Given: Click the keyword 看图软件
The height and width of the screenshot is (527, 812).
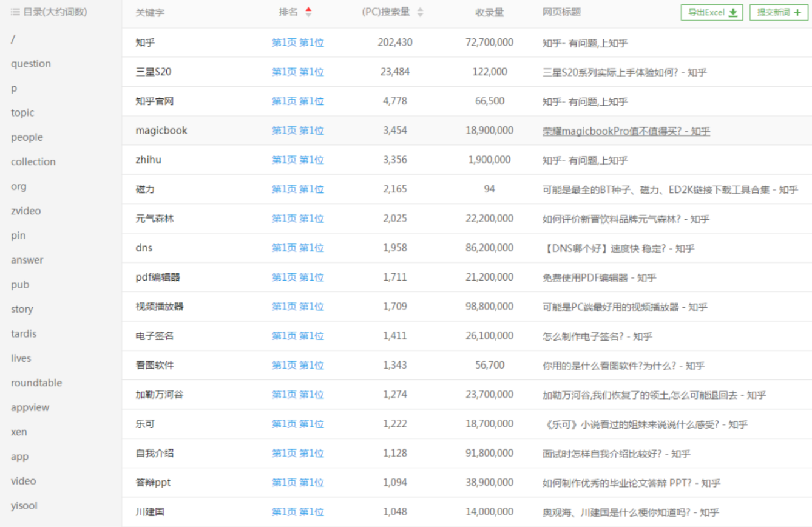Looking at the screenshot, I should tap(155, 365).
